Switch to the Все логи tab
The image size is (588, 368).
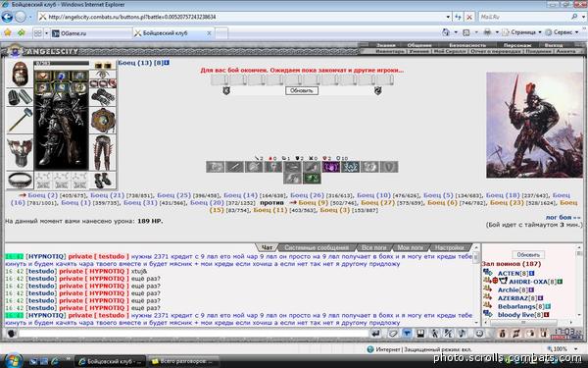373,247
